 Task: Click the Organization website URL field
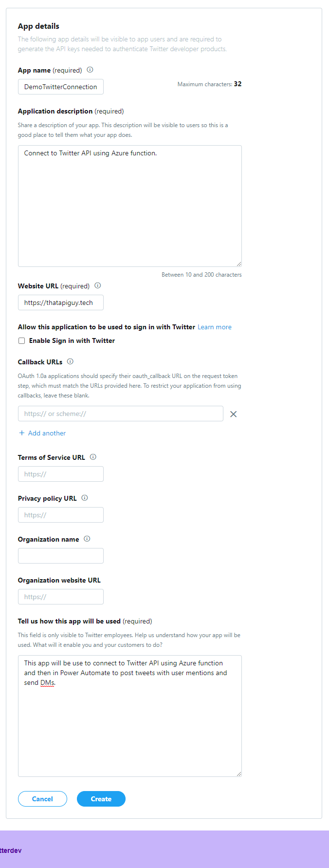(61, 597)
